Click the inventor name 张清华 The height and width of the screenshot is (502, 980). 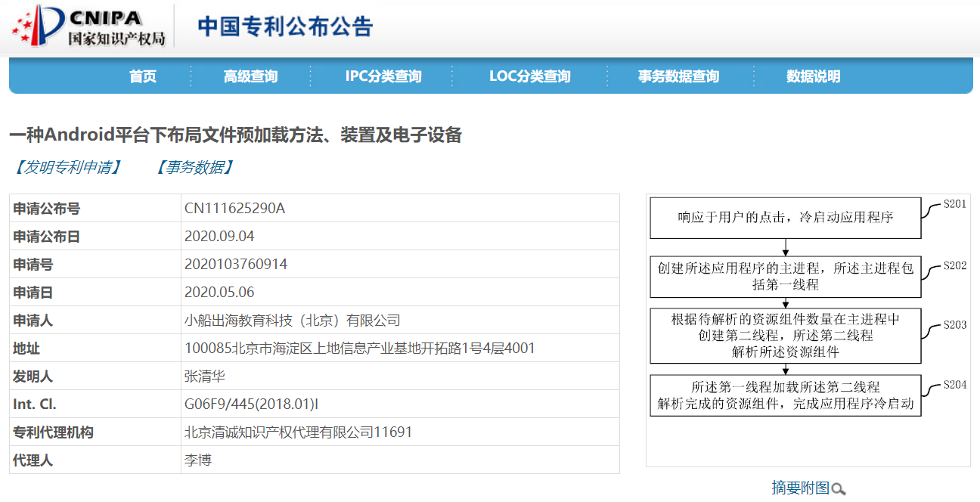pyautogui.click(x=204, y=376)
